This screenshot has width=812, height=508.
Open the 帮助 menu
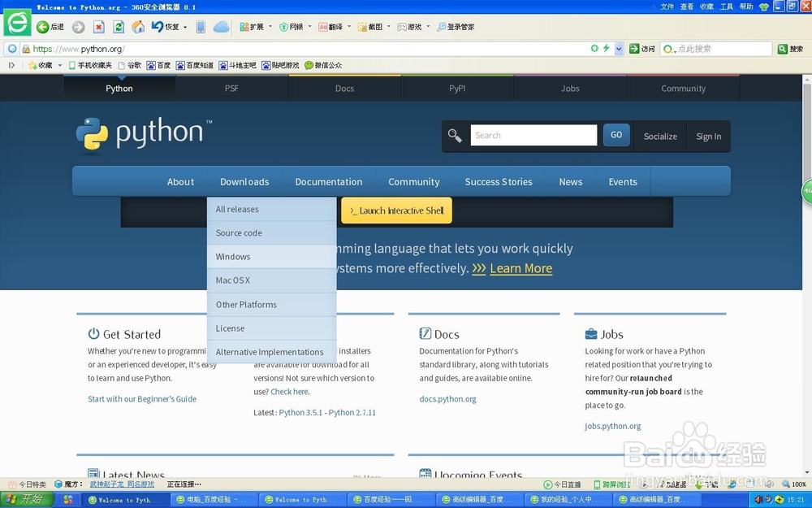click(746, 7)
